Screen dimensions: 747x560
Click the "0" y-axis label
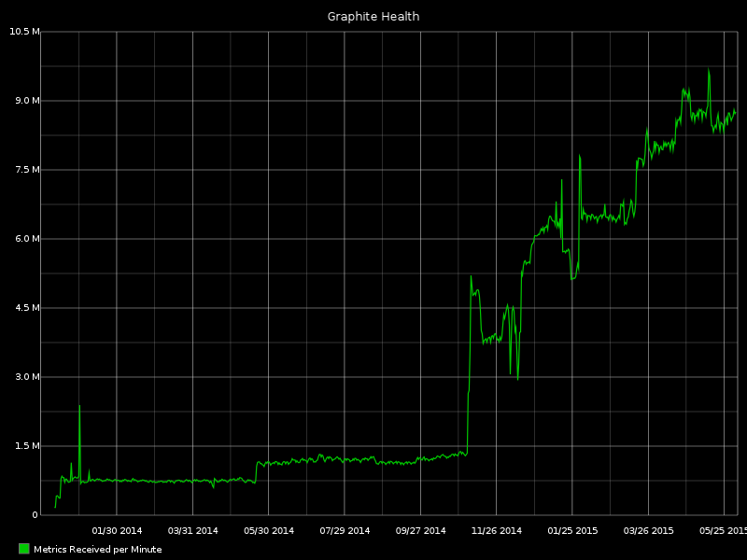(x=35, y=515)
